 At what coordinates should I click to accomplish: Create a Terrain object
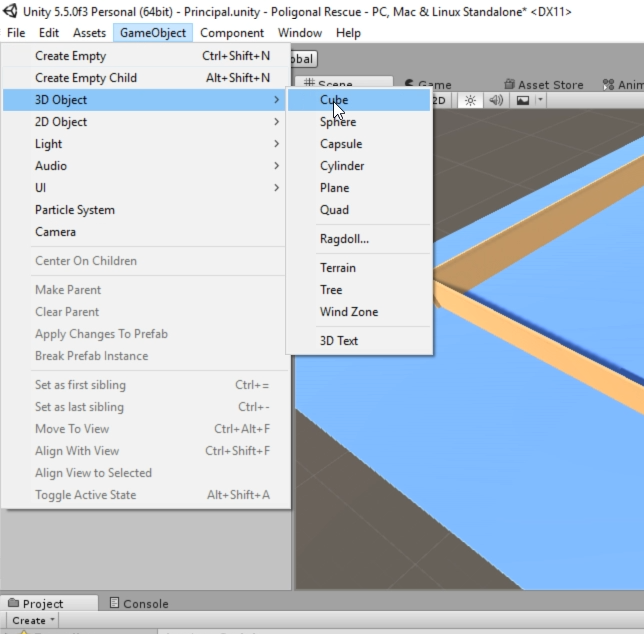coord(359,268)
